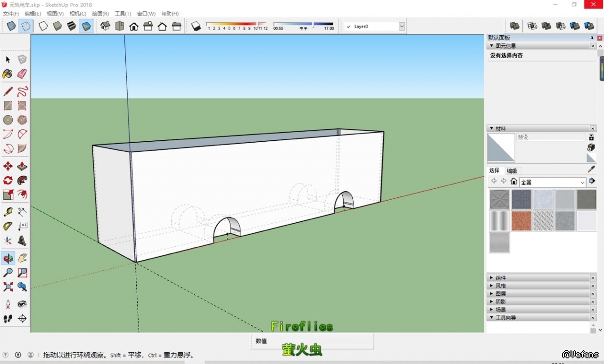Select the rust-colored metal material swatch
Image resolution: width=604 pixels, height=364 pixels.
521,221
